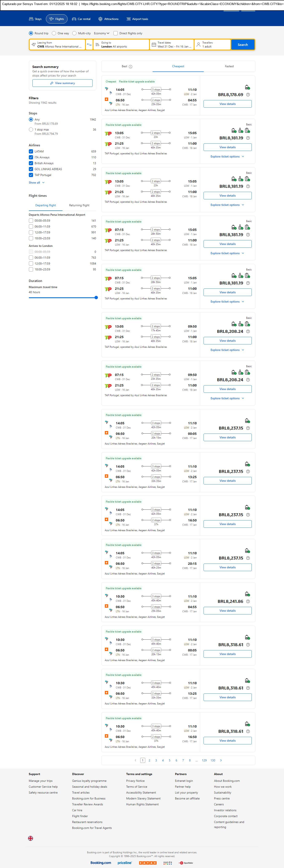The image size is (284, 868).
Task: Click price info icon next to BRL8,178.69
Action: 248,95
